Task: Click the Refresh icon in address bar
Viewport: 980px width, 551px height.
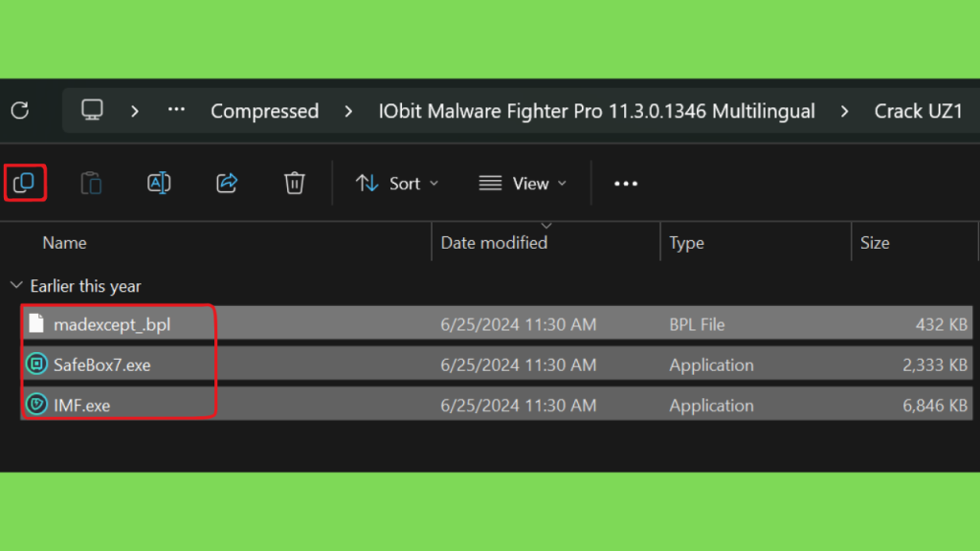Action: point(20,111)
